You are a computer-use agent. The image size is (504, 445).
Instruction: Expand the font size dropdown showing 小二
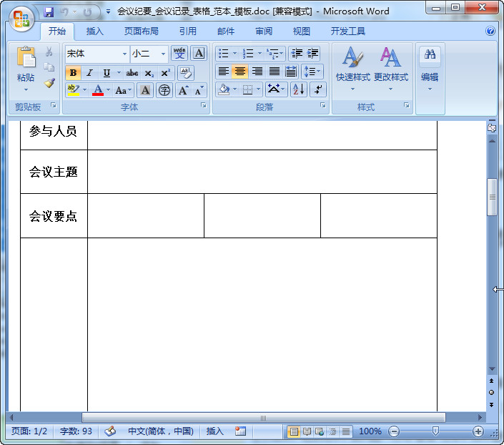click(x=163, y=54)
